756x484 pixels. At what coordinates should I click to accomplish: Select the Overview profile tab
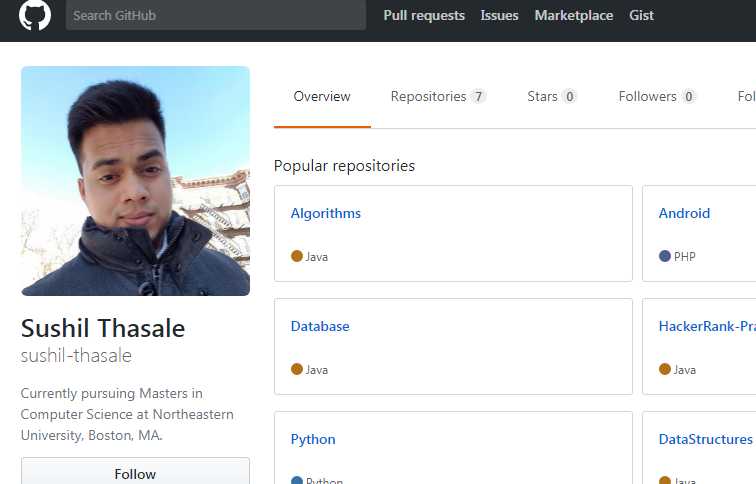click(322, 97)
